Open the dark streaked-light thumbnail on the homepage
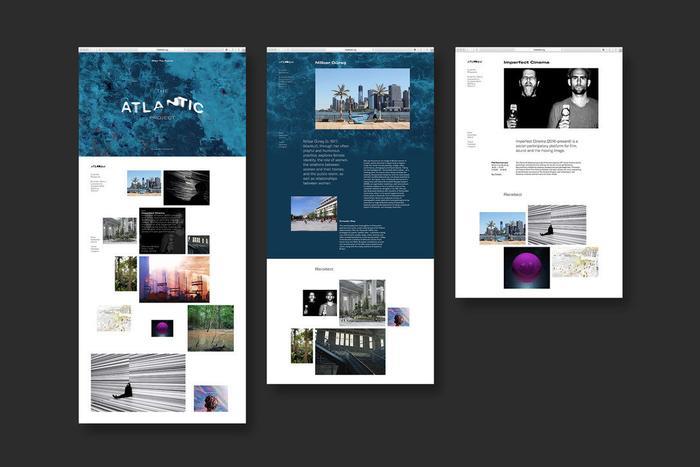Viewport: 700px width, 467px height. coord(186,188)
